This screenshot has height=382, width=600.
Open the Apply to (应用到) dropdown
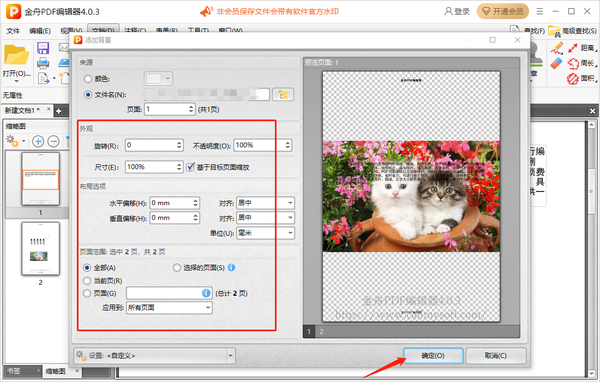169,307
